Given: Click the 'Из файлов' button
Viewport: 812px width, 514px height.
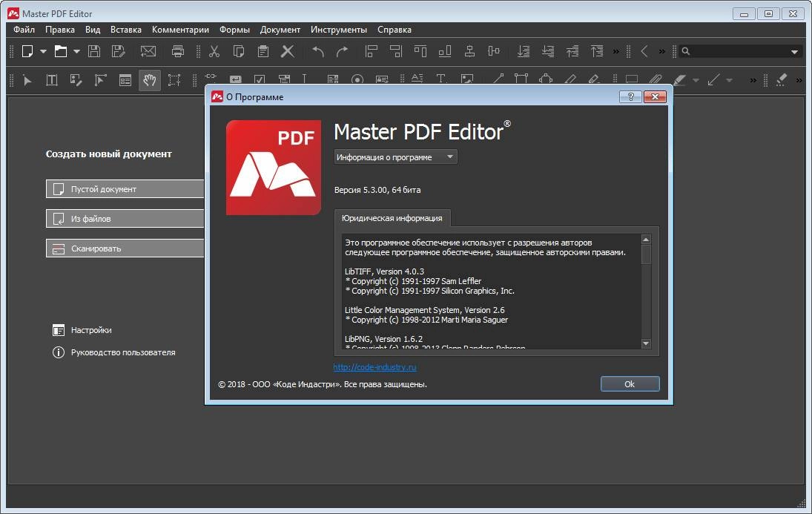Looking at the screenshot, I should click(x=125, y=219).
